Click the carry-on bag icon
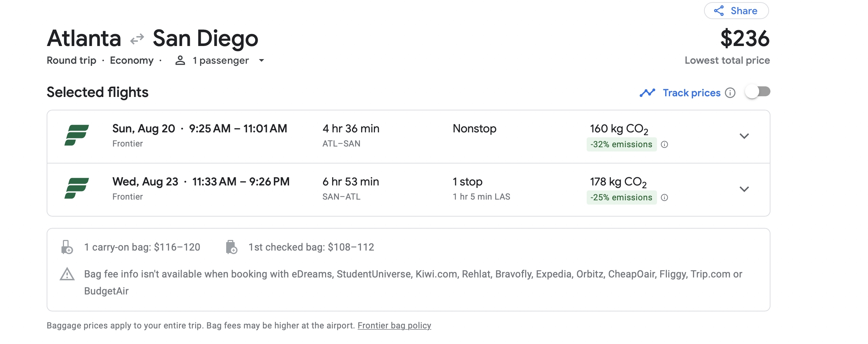Screen dimensions: 868x344 pos(67,247)
